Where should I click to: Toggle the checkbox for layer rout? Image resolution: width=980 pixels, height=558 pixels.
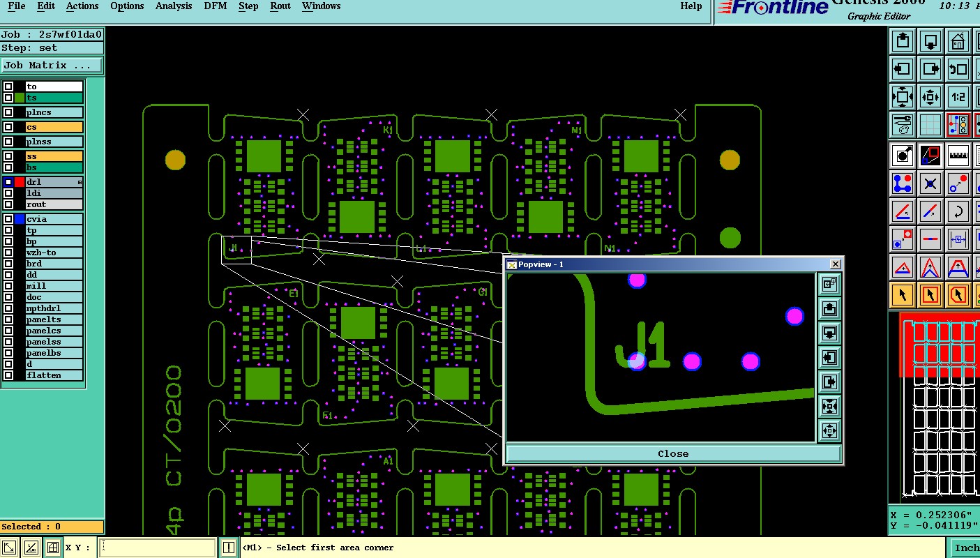click(8, 204)
